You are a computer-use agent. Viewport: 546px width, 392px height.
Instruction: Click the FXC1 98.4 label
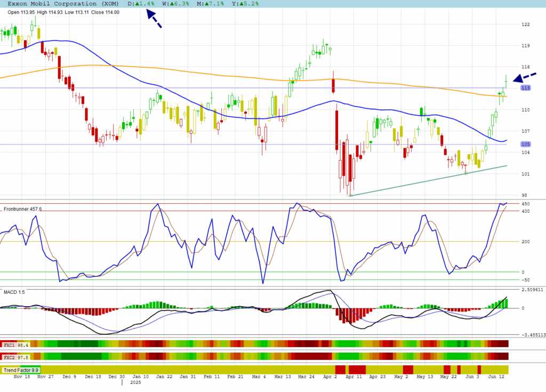click(x=16, y=345)
